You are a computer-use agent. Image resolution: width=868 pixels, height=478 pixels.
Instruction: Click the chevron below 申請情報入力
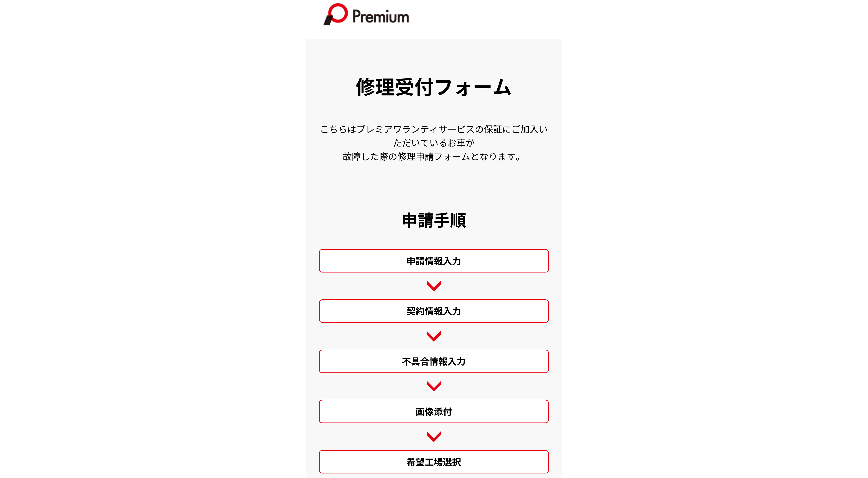(x=434, y=286)
